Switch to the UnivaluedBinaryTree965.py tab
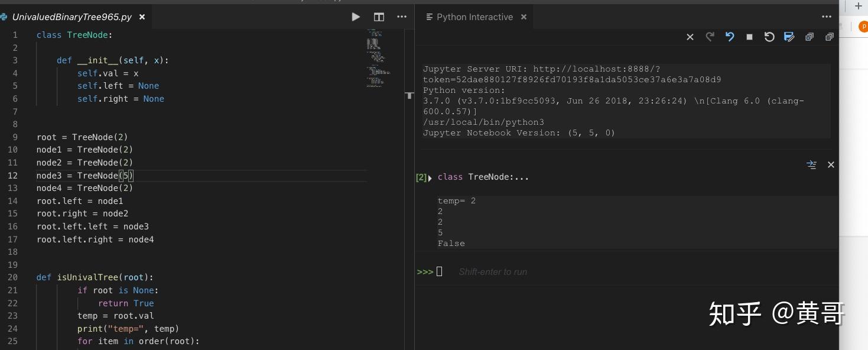This screenshot has height=350, width=868. [x=71, y=17]
